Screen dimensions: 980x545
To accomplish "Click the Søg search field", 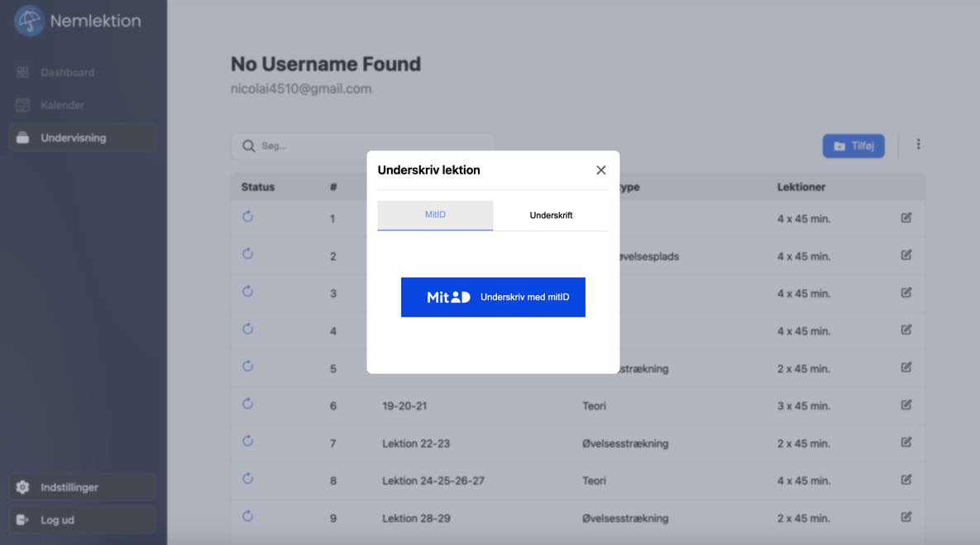I will [362, 146].
